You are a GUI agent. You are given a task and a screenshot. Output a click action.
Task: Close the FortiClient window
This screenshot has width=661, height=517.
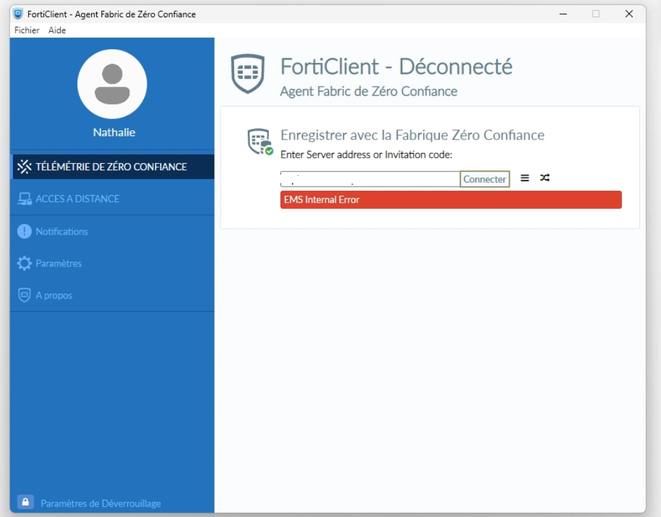pyautogui.click(x=629, y=14)
